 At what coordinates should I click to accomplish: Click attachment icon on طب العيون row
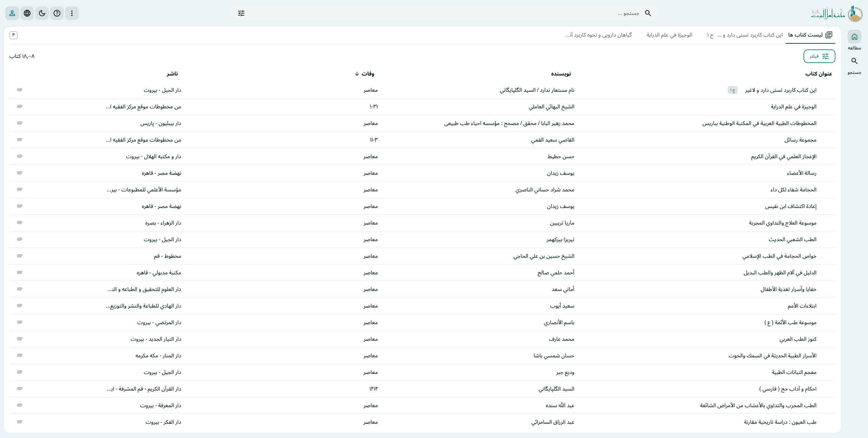[x=20, y=422]
